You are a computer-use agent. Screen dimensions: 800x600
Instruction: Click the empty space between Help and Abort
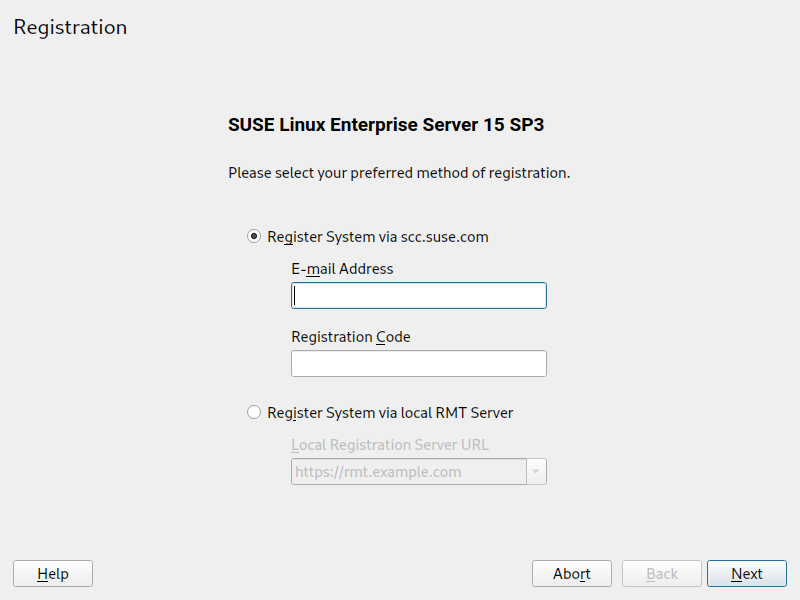[310, 574]
